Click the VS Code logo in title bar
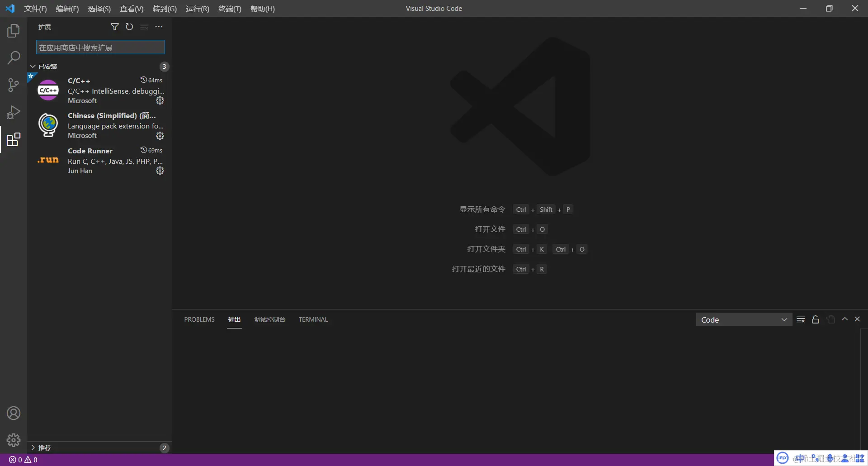This screenshot has height=466, width=868. click(10, 9)
